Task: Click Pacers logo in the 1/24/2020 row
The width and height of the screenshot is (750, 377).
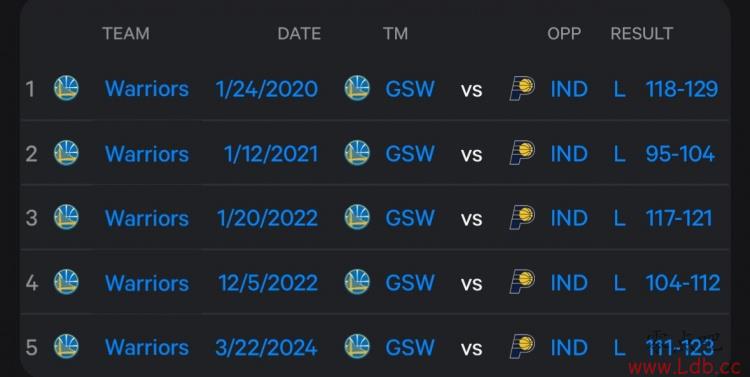Action: coord(522,89)
